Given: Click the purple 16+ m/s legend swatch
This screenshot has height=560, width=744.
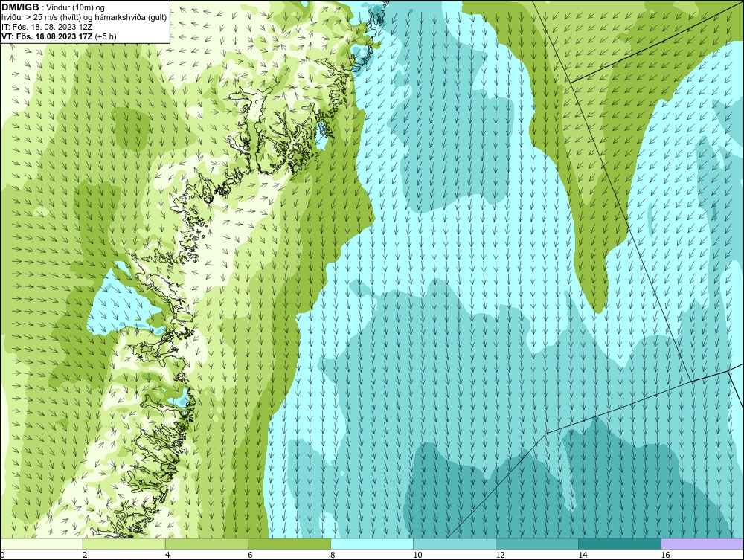Looking at the screenshot, I should pos(702,544).
